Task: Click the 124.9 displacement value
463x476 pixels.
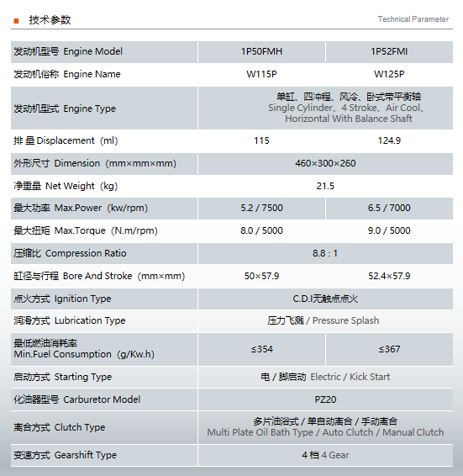Action: (389, 140)
